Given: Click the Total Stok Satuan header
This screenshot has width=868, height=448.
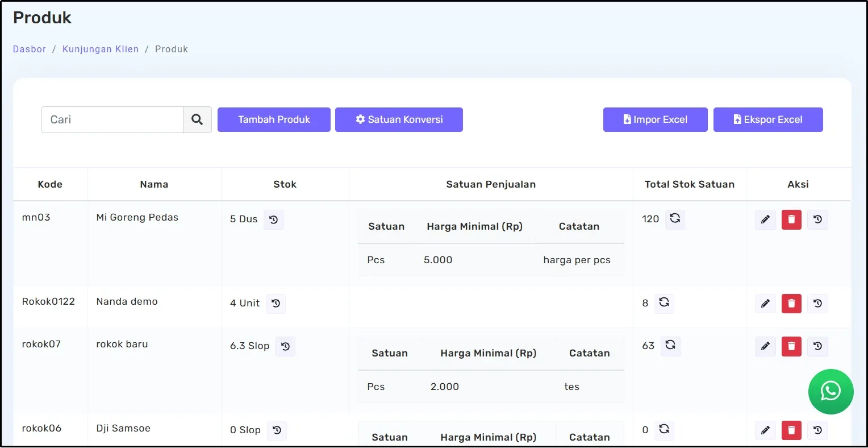Looking at the screenshot, I should [689, 184].
